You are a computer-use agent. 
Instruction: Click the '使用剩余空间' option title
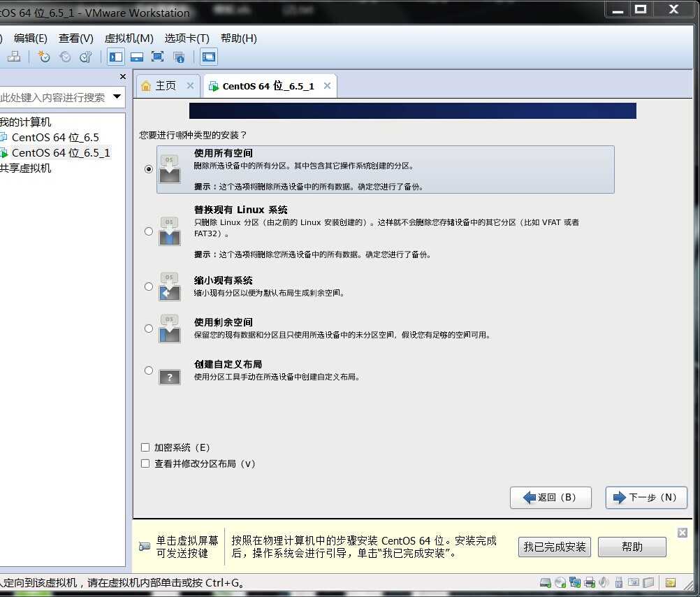click(x=224, y=322)
